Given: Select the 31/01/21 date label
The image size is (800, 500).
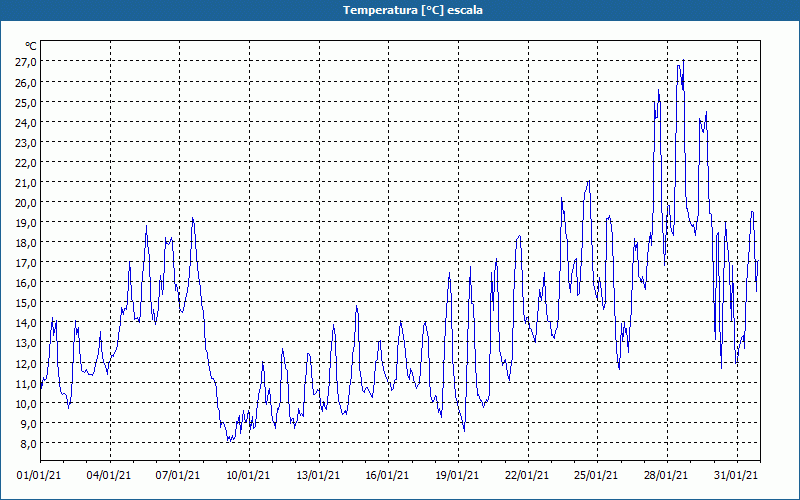Looking at the screenshot, I should 736,476.
